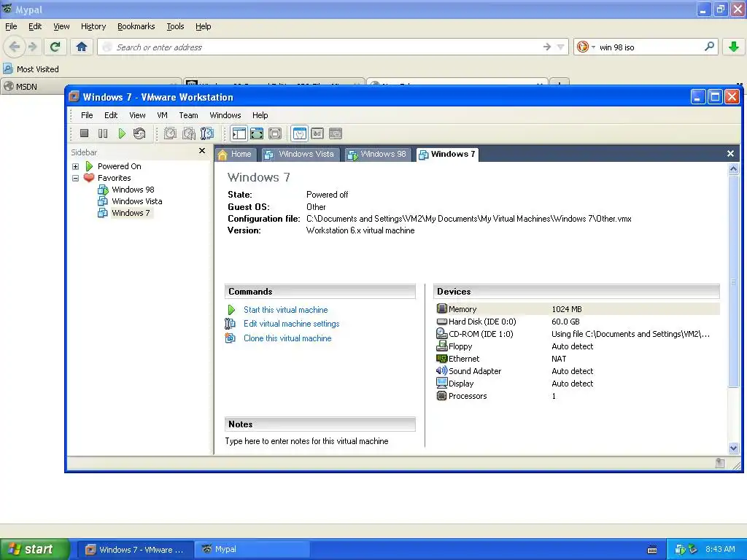The height and width of the screenshot is (560, 747).
Task: Open the VMware File menu
Action: click(x=87, y=115)
